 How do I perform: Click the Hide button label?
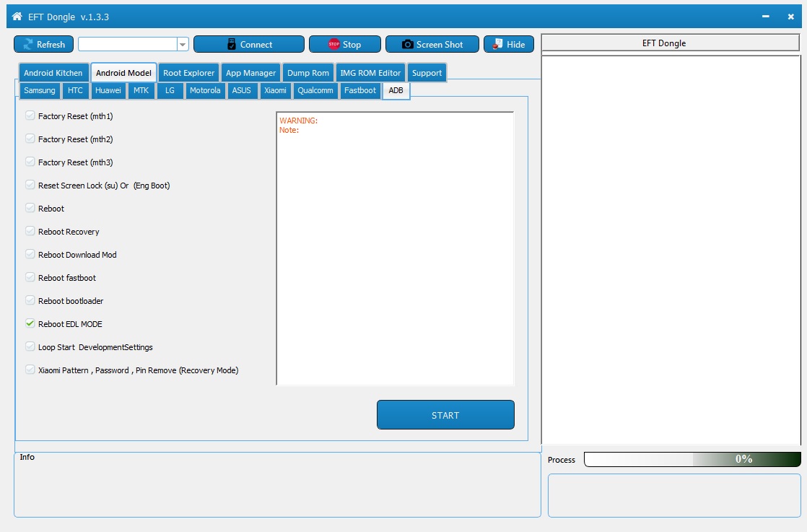point(515,44)
